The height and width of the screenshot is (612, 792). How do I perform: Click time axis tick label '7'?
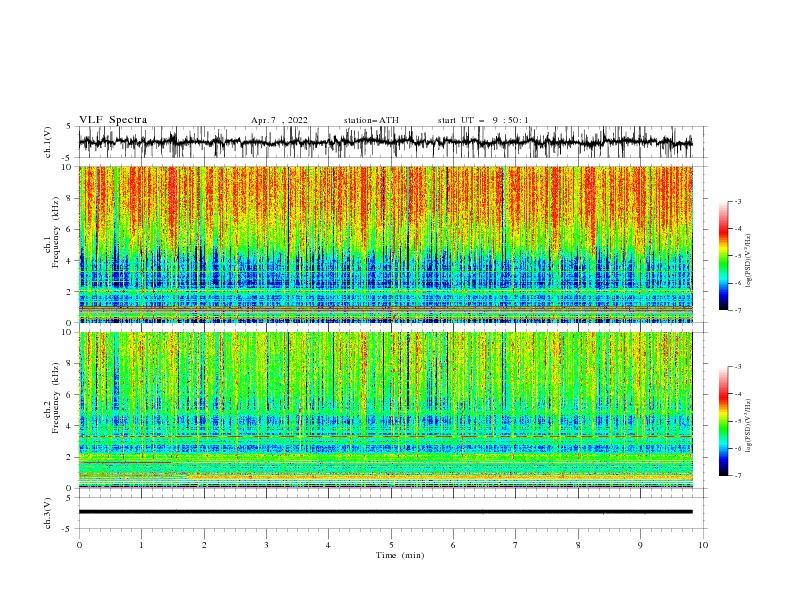[x=516, y=545]
